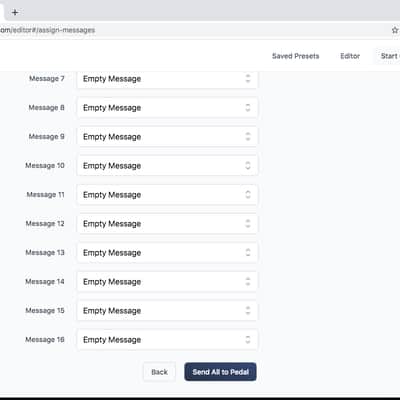Open a new browser tab with plus icon

point(15,12)
